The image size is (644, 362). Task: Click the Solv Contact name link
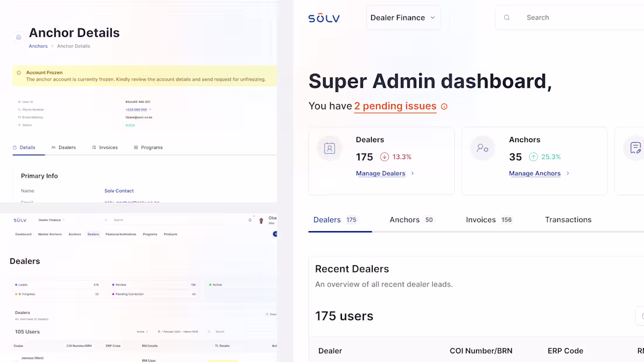[119, 191]
